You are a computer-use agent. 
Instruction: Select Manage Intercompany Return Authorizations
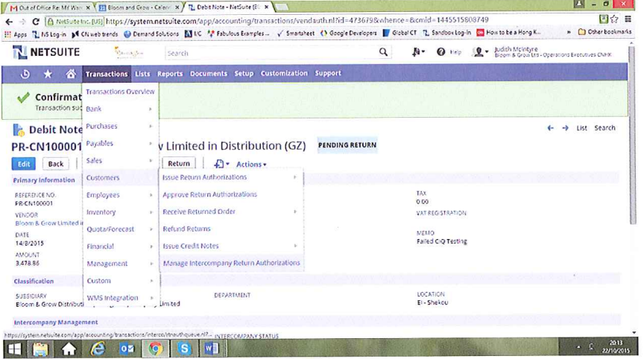tap(231, 263)
